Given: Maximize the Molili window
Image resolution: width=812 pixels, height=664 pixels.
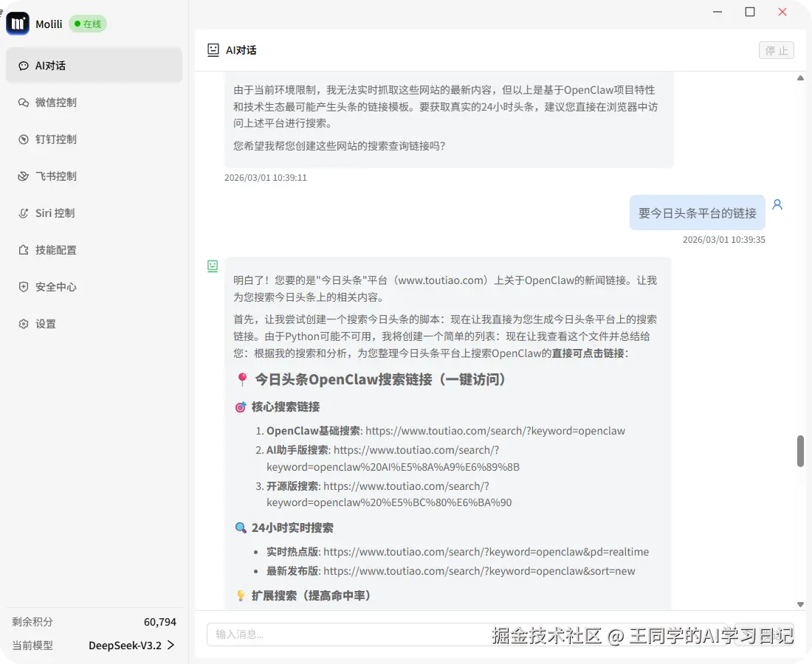Looking at the screenshot, I should pyautogui.click(x=750, y=12).
